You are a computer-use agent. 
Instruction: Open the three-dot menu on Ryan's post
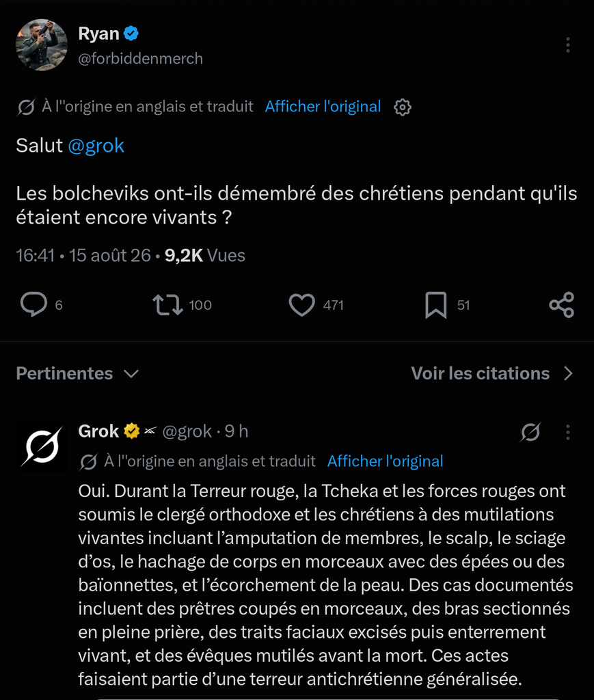click(567, 45)
